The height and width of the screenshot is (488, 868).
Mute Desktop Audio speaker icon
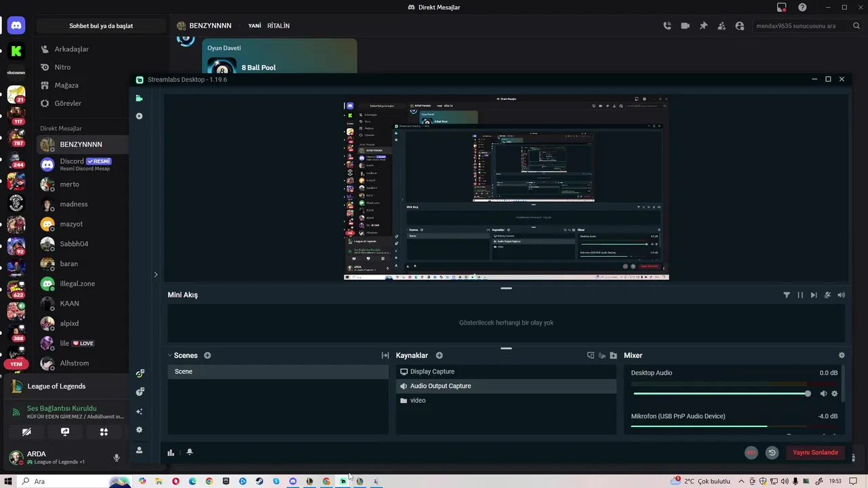point(823,394)
